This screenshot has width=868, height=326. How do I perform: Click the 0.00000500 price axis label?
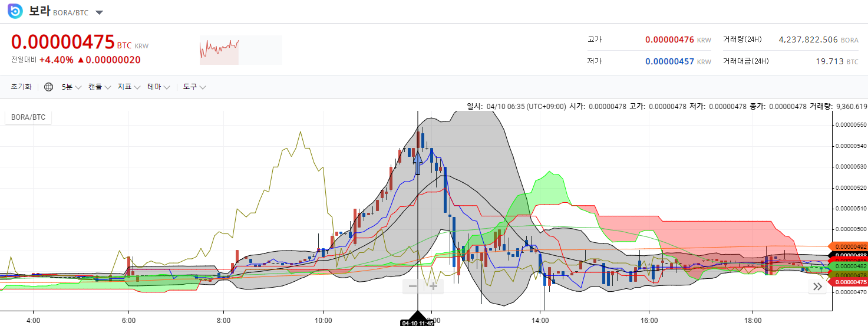tap(850, 229)
